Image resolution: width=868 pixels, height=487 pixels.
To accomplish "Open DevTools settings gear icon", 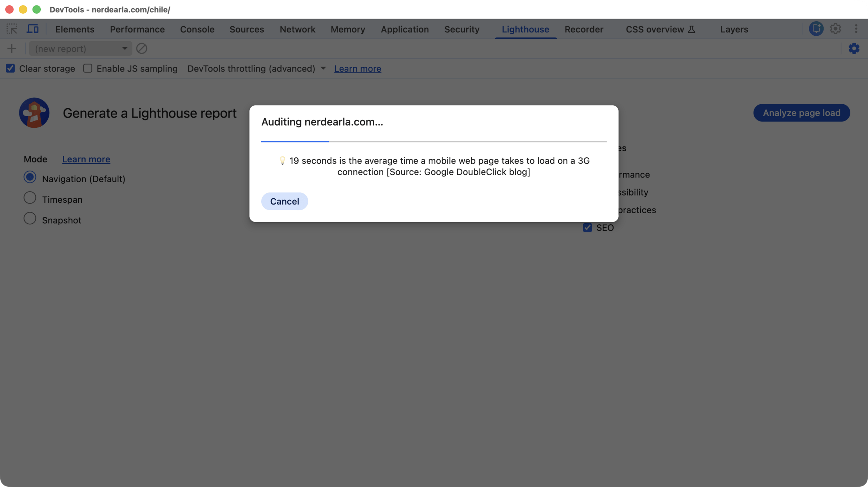I will [x=835, y=29].
